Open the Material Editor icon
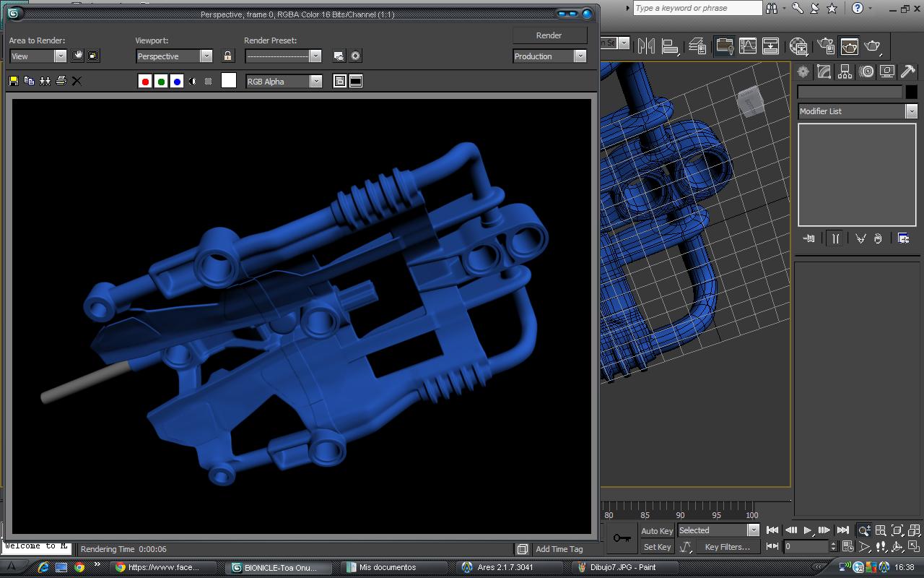Image resolution: width=924 pixels, height=578 pixels. coord(798,46)
